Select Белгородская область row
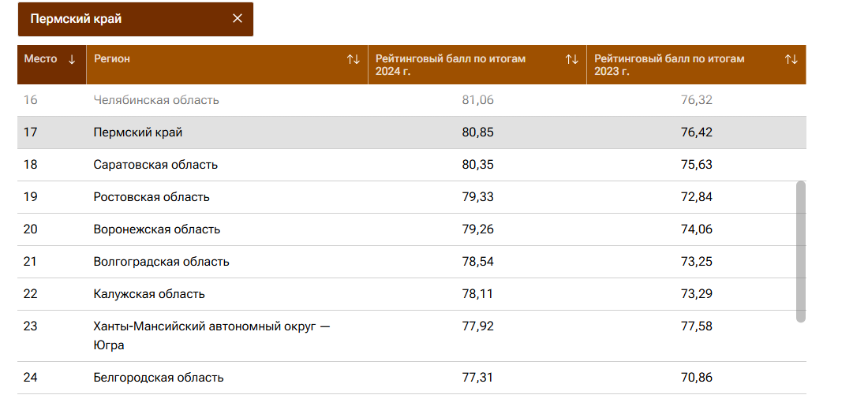Image resolution: width=868 pixels, height=395 pixels. coord(159,378)
